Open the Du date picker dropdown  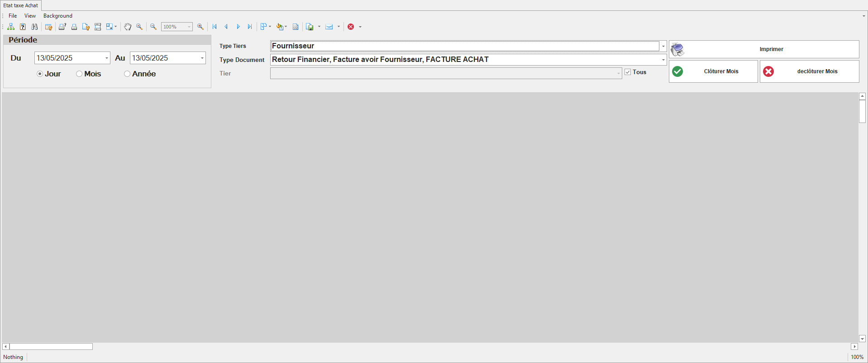(x=106, y=58)
